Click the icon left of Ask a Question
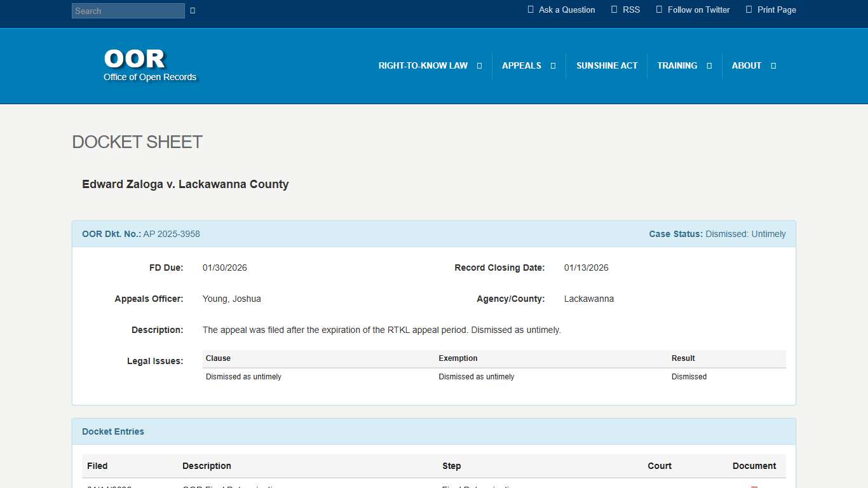 point(531,10)
